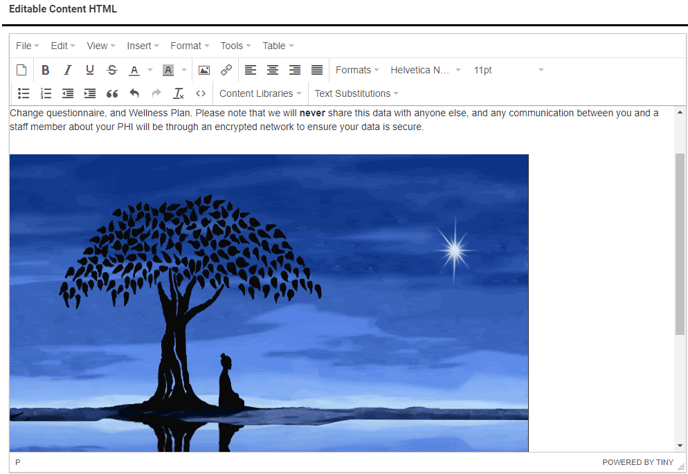This screenshot has width=688, height=474.
Task: Open the source code view
Action: 201,94
